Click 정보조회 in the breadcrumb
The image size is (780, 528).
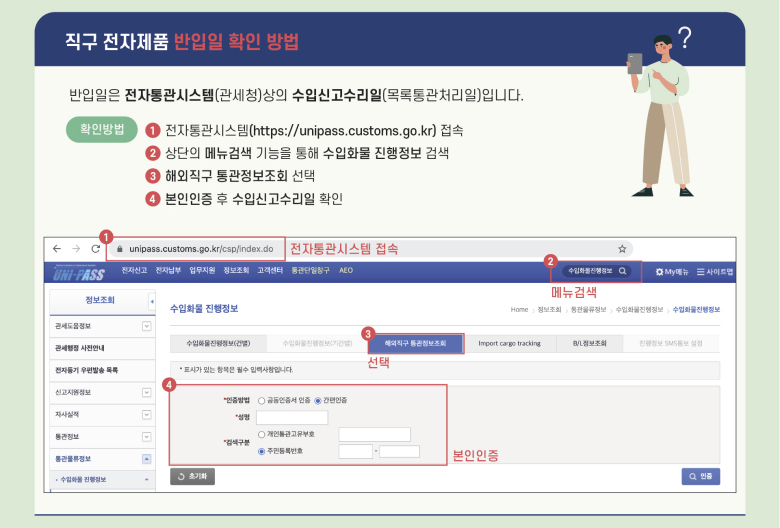[x=549, y=310]
